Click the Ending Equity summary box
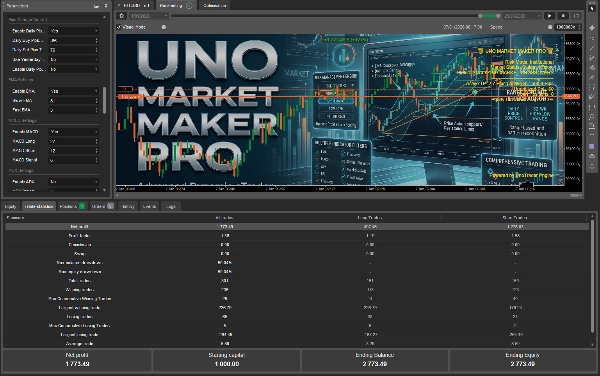 [x=522, y=360]
